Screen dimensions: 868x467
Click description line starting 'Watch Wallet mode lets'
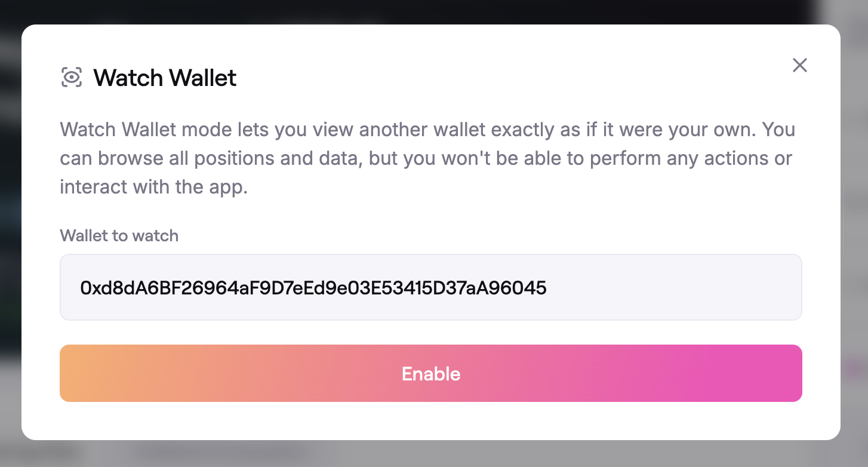pyautogui.click(x=427, y=130)
